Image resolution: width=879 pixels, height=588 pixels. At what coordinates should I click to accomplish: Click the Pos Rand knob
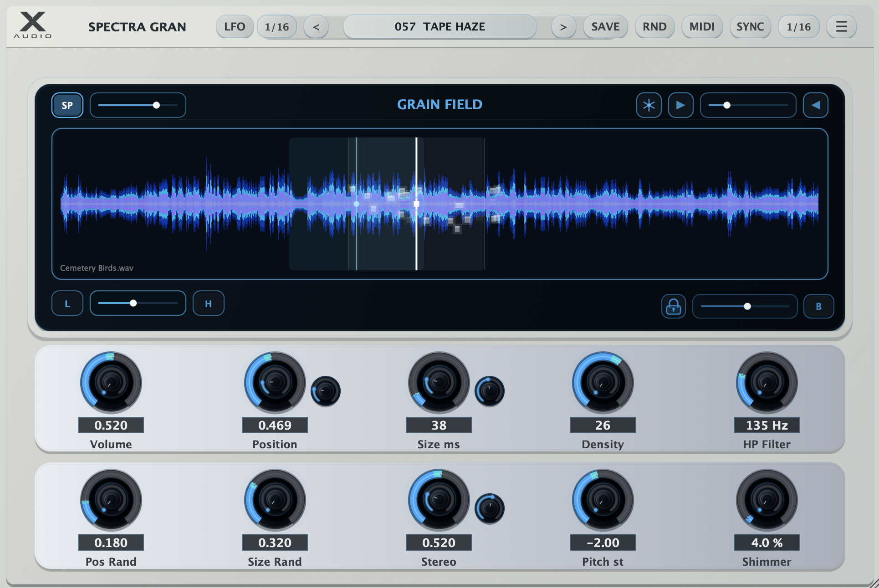111,500
